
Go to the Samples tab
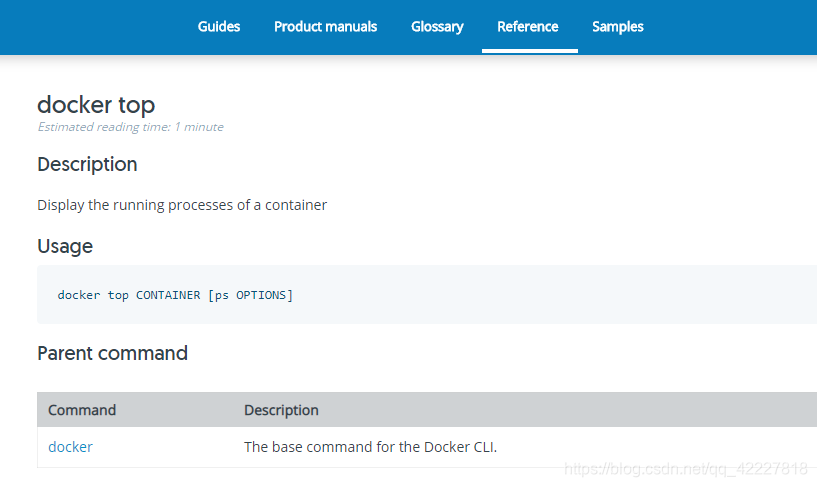pos(618,27)
